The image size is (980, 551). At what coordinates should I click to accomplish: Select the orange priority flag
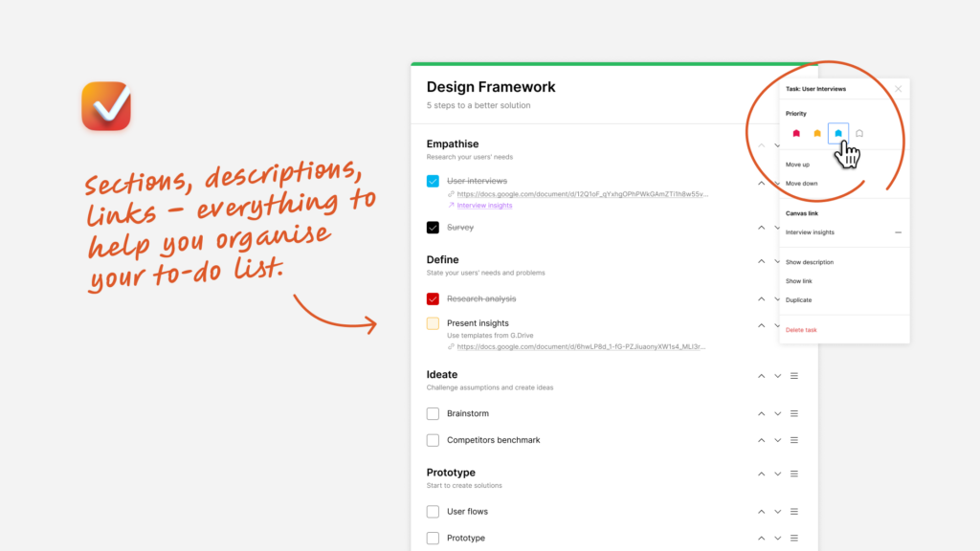pos(817,133)
